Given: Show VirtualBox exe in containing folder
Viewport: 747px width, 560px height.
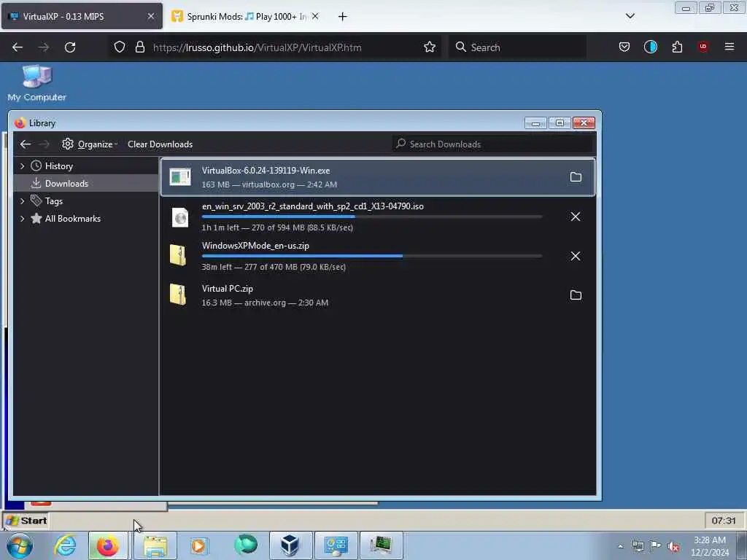Looking at the screenshot, I should click(x=576, y=176).
